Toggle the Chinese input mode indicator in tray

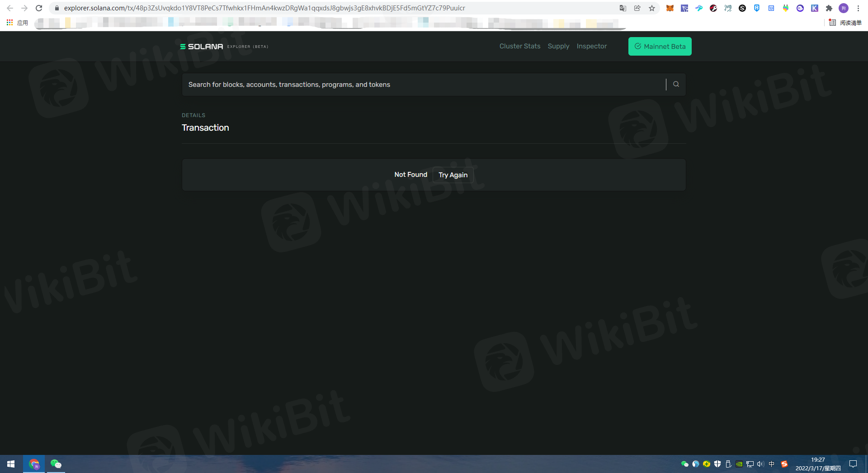pos(772,464)
